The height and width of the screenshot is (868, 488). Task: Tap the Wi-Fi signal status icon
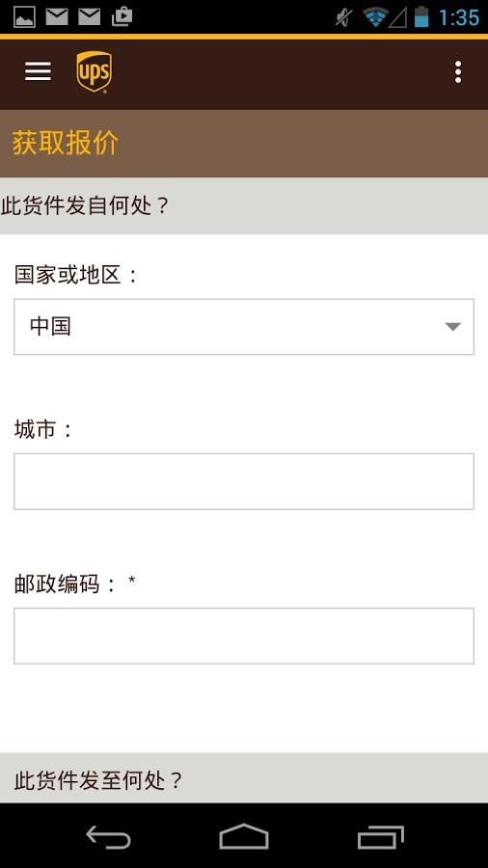point(375,17)
